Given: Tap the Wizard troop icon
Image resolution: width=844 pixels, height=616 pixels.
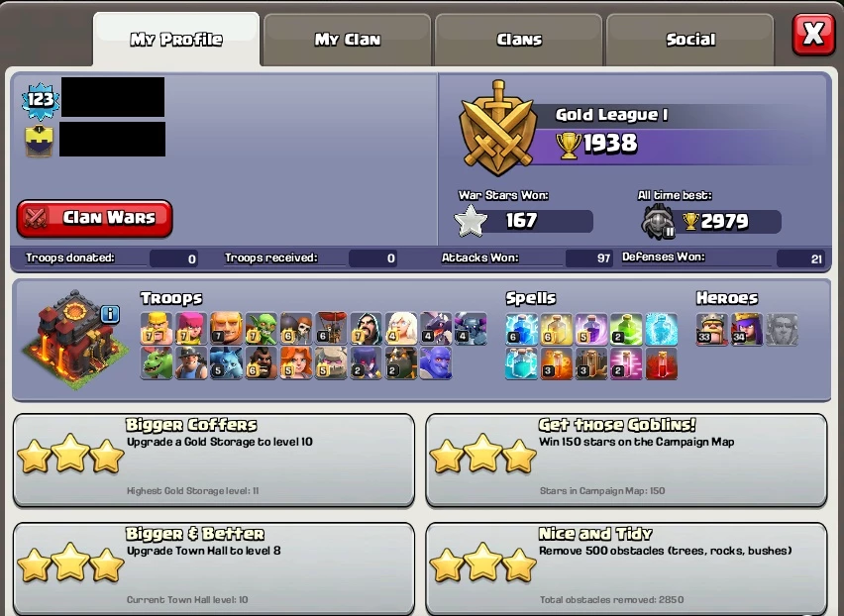Looking at the screenshot, I should click(366, 328).
